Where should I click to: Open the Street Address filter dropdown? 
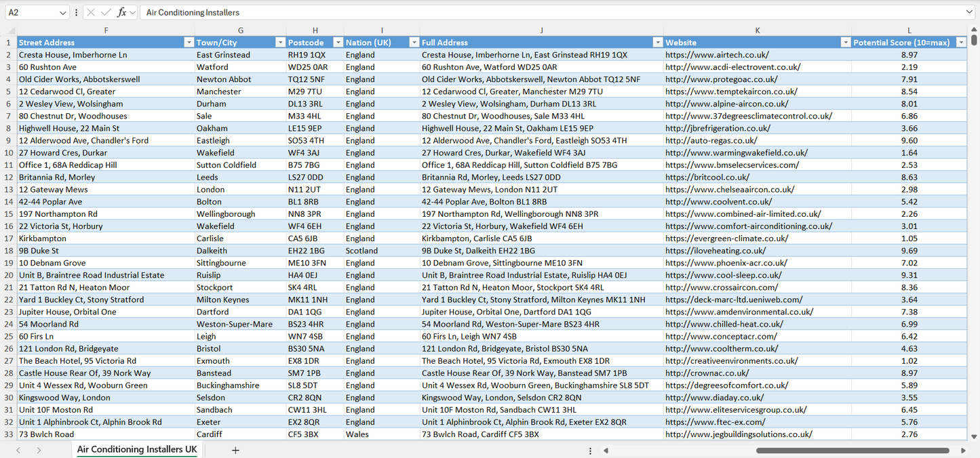189,43
